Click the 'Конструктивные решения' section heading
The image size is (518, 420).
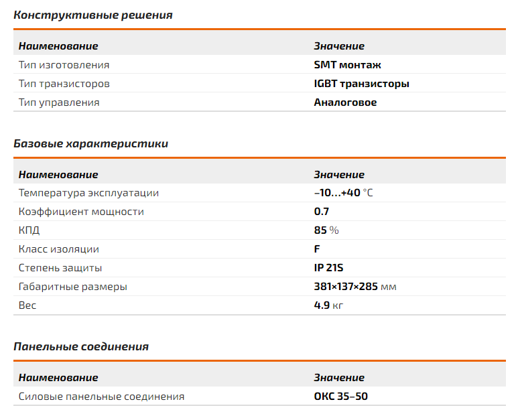tap(93, 15)
